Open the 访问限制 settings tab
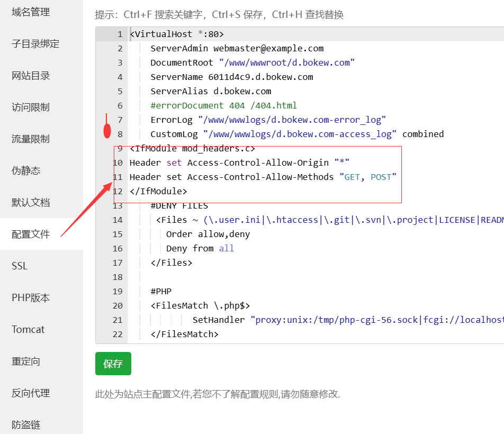This screenshot has height=434, width=504. pyautogui.click(x=31, y=107)
